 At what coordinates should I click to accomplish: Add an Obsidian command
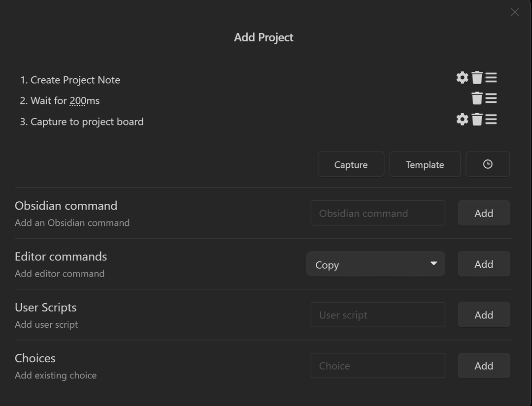[x=484, y=213]
